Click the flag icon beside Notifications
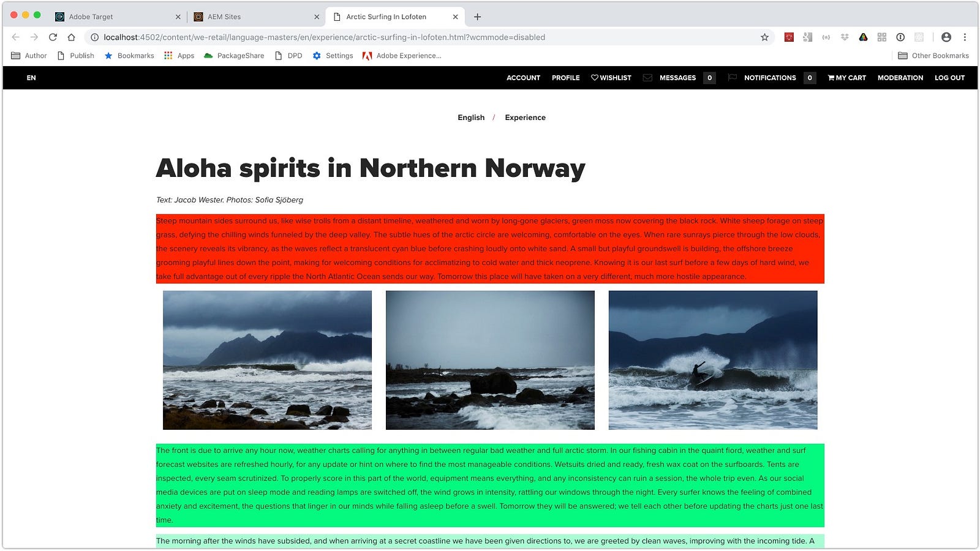This screenshot has height=551, width=980. (732, 78)
